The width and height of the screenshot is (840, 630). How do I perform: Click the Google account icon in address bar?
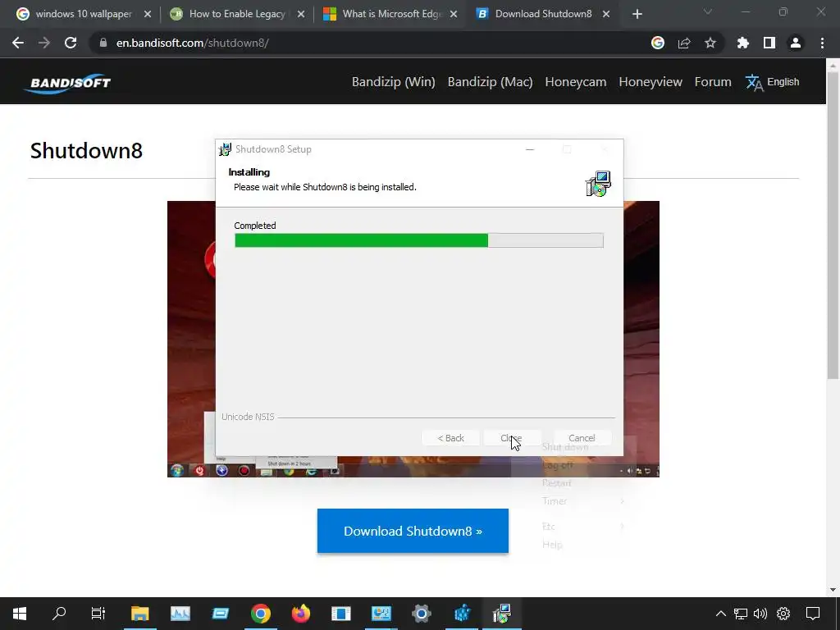click(x=658, y=43)
